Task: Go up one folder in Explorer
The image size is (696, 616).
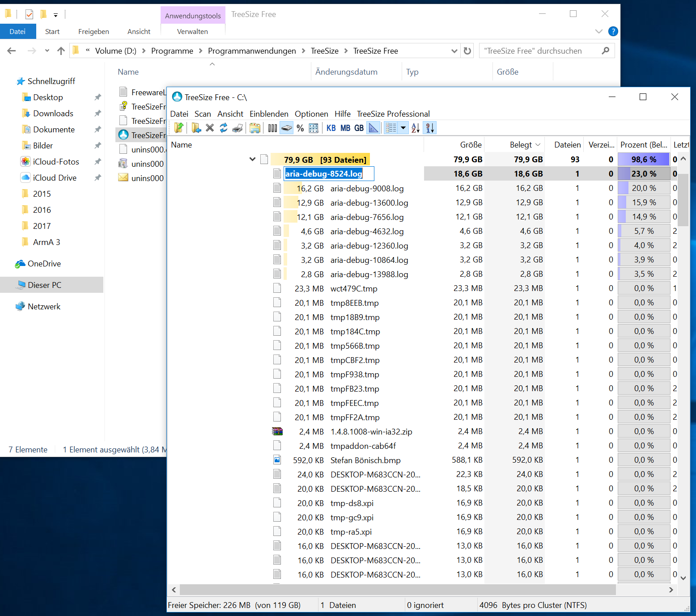Action: pyautogui.click(x=61, y=51)
